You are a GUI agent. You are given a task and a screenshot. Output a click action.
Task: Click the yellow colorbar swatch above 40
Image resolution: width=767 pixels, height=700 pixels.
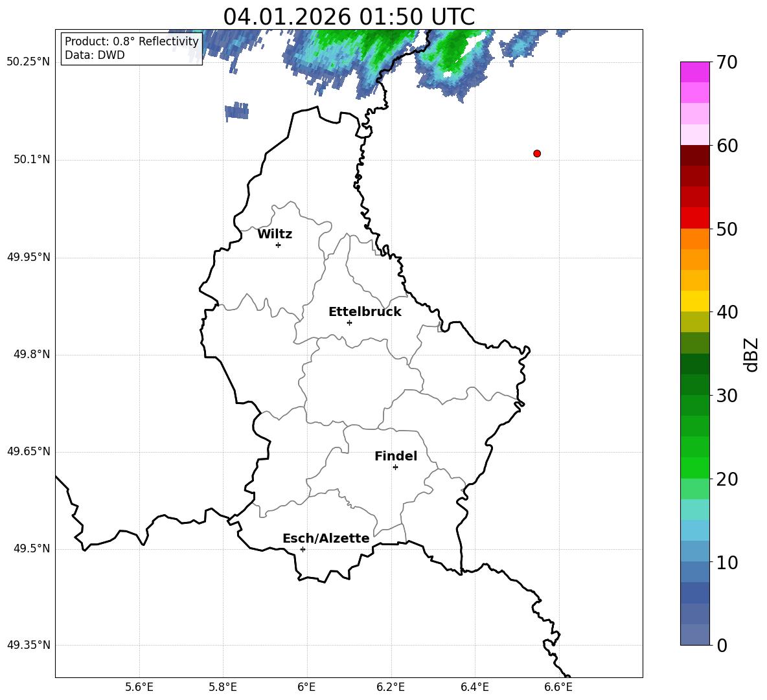point(695,301)
